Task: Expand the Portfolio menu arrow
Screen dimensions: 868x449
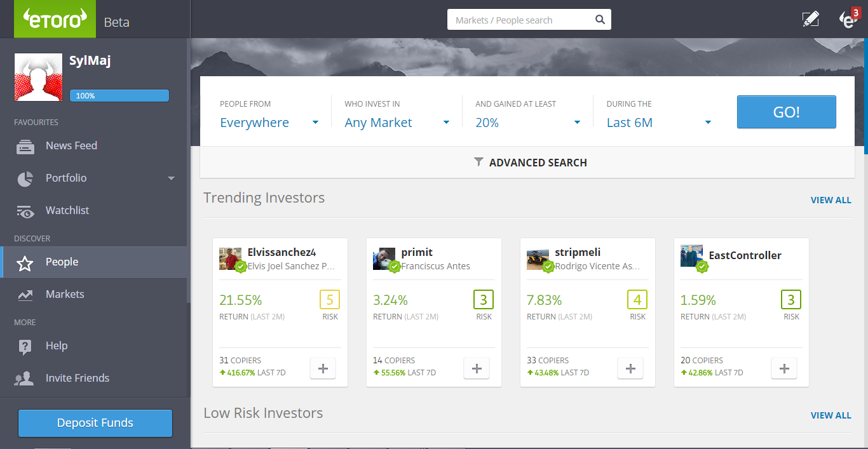Action: 171,178
